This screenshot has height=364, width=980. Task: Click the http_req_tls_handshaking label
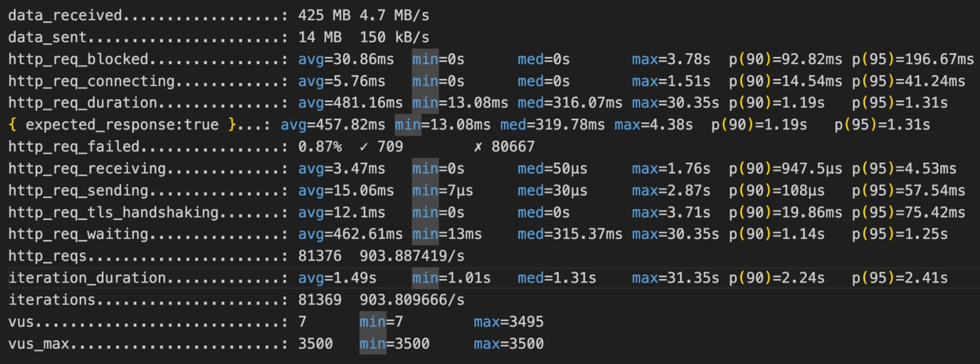tap(113, 212)
